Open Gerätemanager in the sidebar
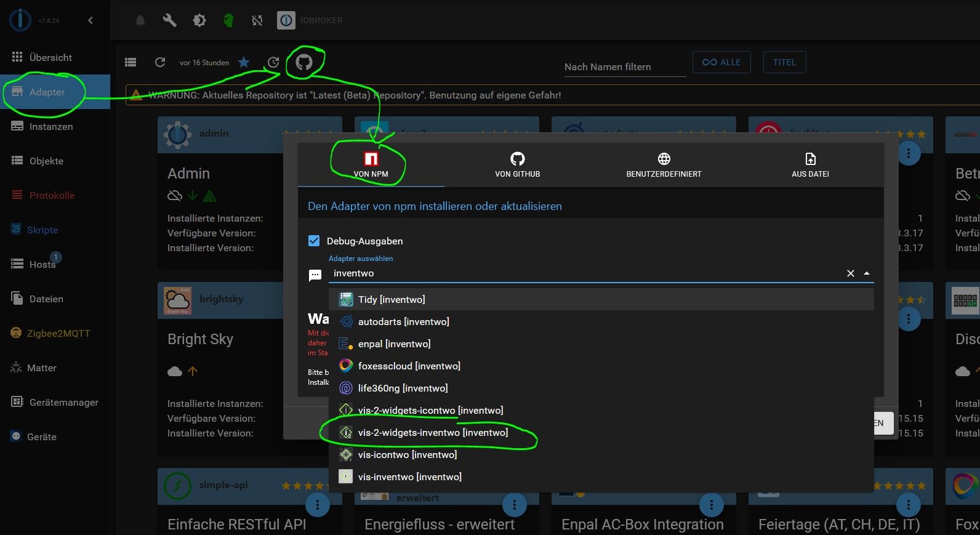980x535 pixels. click(55, 402)
